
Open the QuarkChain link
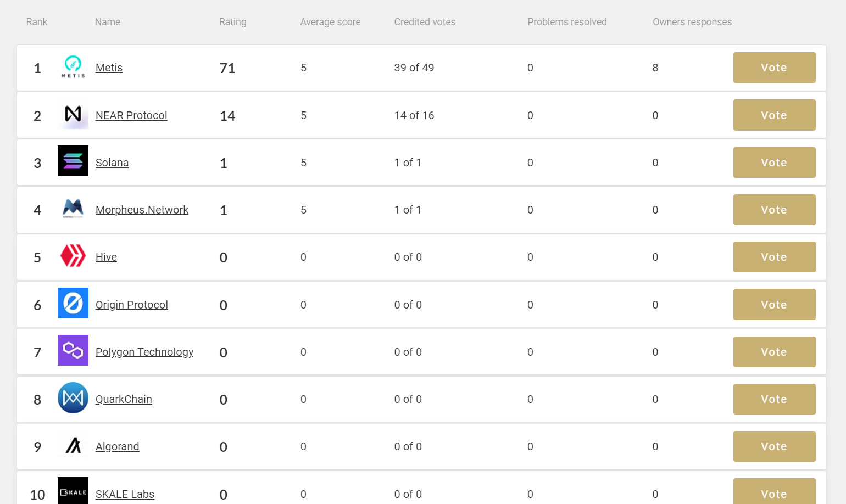coord(124,399)
